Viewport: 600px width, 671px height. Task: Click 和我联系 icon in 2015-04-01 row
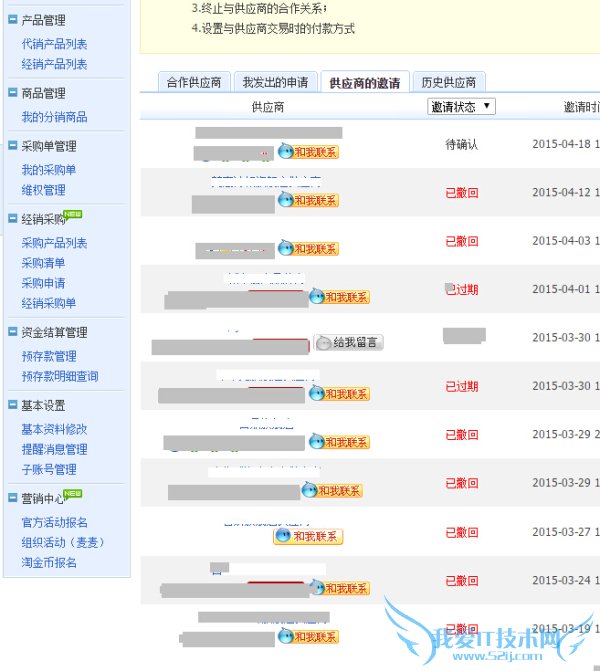pos(339,297)
